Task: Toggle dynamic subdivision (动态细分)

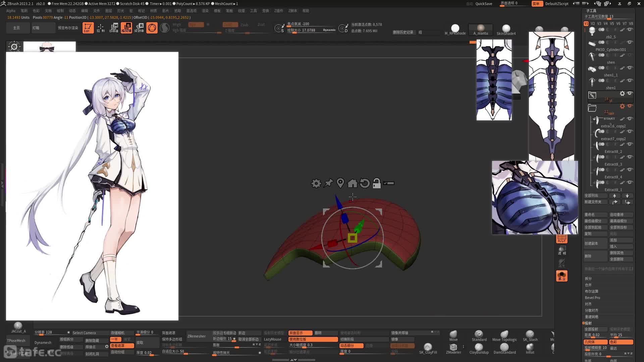Action: coord(352,346)
